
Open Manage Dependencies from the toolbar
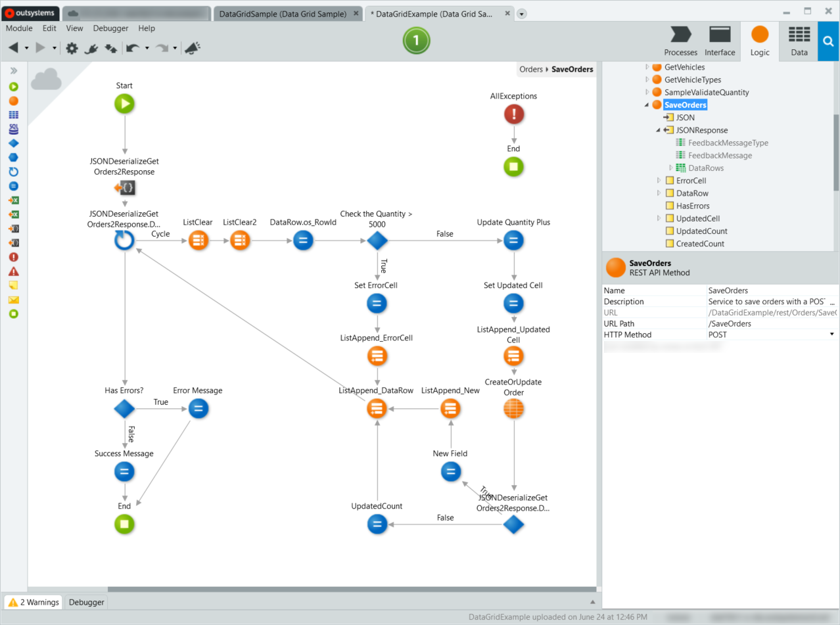coord(92,47)
